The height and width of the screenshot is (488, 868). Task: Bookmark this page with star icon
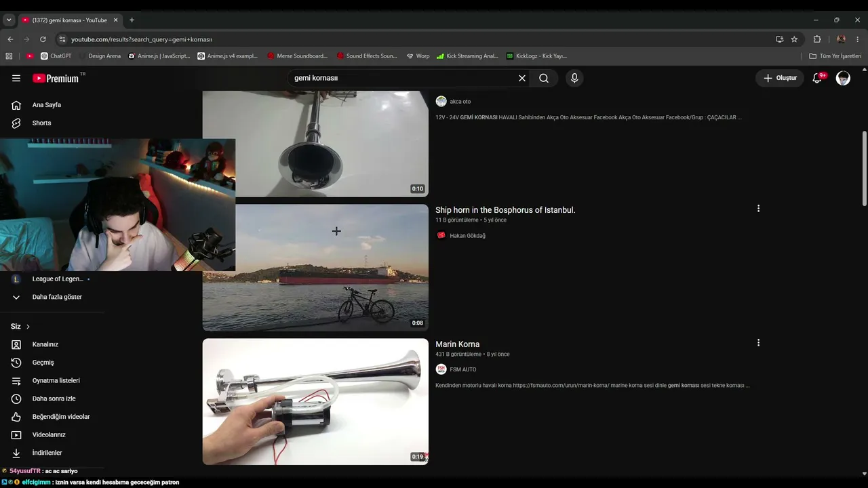tap(794, 39)
